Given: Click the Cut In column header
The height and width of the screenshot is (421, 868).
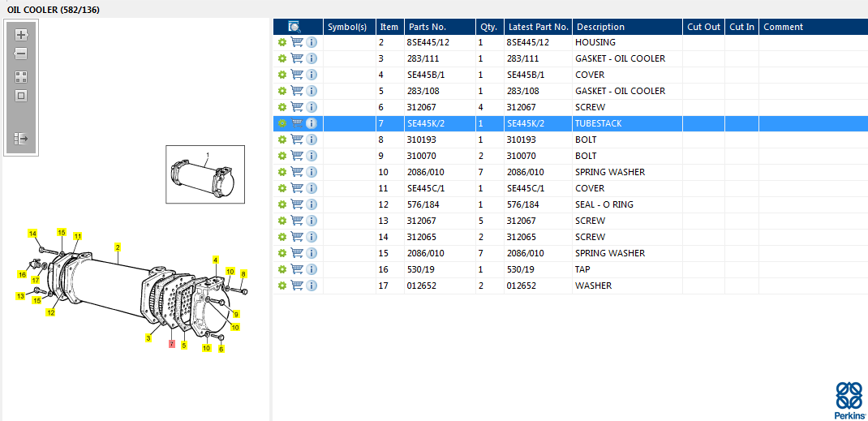Looking at the screenshot, I should point(741,27).
